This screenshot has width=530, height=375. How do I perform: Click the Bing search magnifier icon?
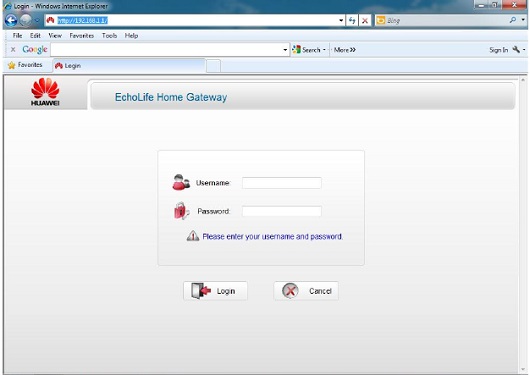point(513,20)
